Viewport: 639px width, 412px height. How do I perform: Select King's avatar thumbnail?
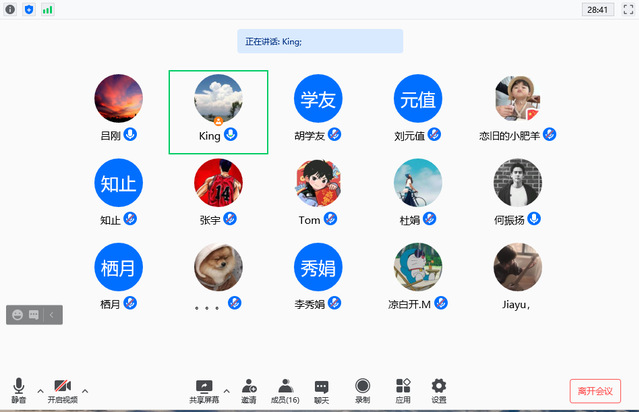point(218,99)
